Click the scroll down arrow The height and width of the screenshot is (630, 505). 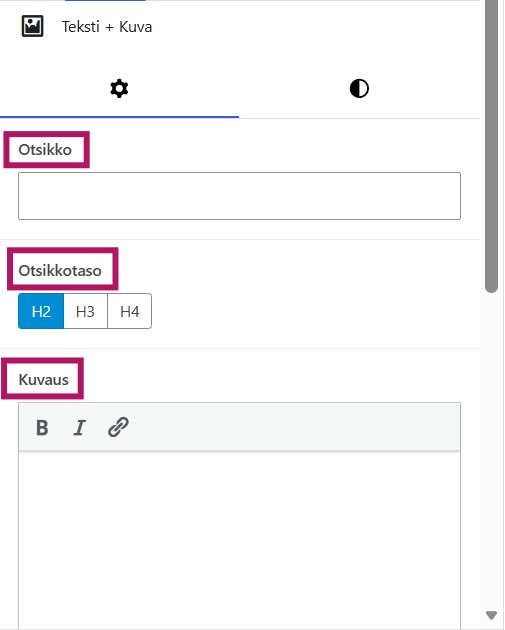coord(491,615)
